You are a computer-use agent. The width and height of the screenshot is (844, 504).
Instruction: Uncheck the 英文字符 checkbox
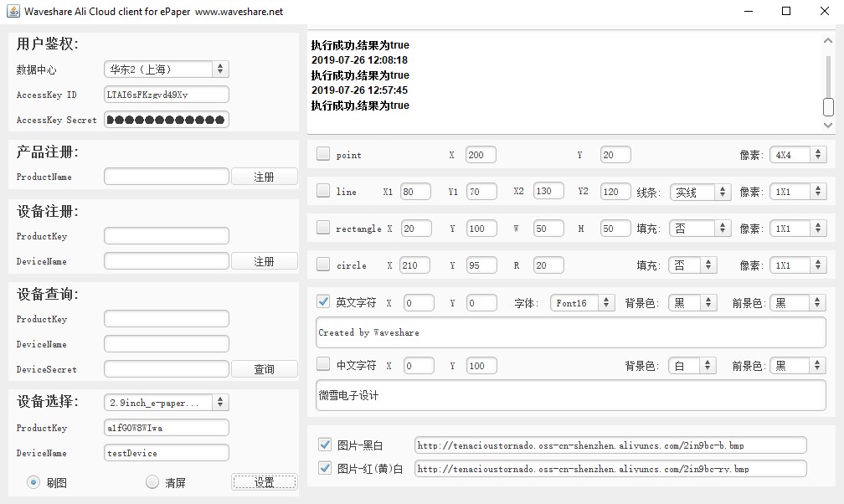[323, 301]
